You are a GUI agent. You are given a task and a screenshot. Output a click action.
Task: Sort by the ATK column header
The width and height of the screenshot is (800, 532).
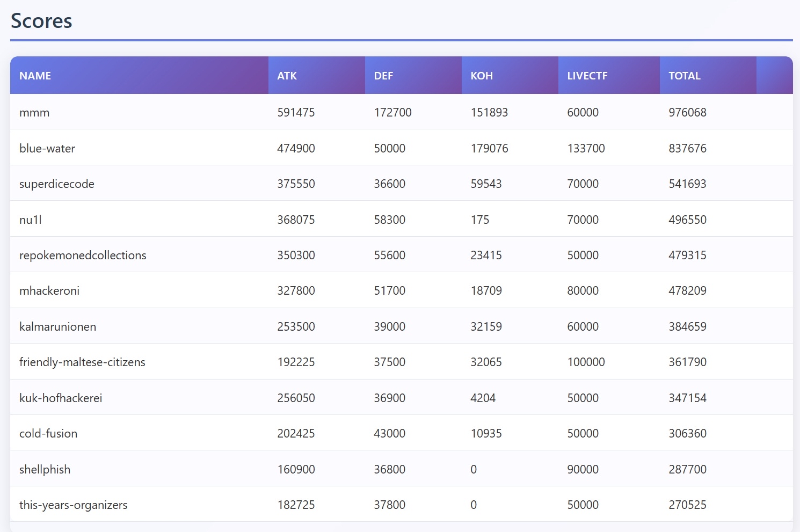[287, 76]
